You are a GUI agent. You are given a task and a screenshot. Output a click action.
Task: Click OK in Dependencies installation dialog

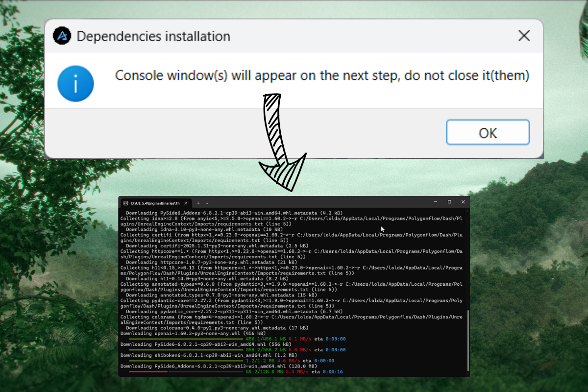pos(488,132)
